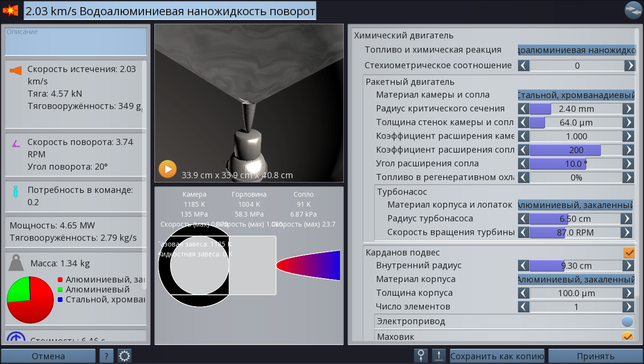Decrease Число элементов with the left arrow
Image resolution: width=644 pixels, height=364 pixels.
[x=524, y=307]
